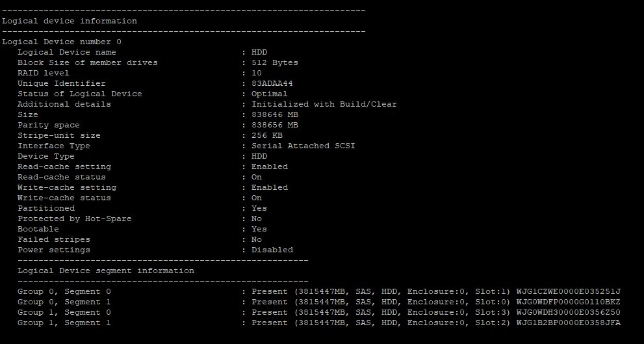Click the Partitioned value 'Yes'
The width and height of the screenshot is (644, 344).
(x=259, y=208)
